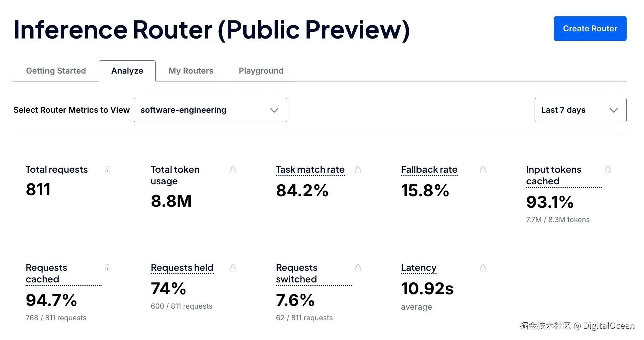Click the lock icon beside Requests cached
Image resolution: width=644 pixels, height=340 pixels.
[x=108, y=268]
